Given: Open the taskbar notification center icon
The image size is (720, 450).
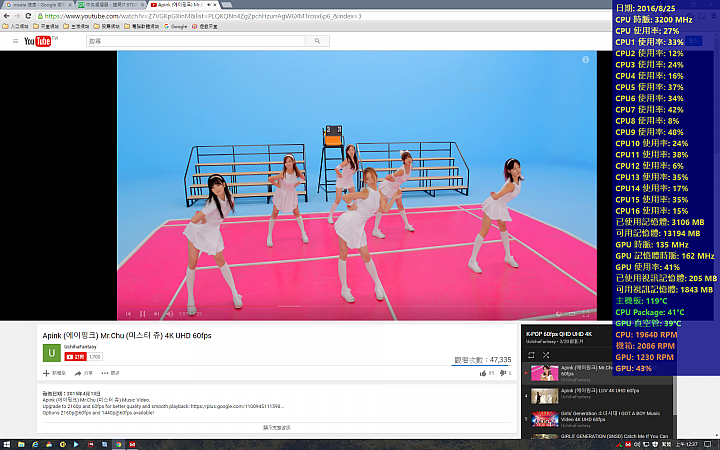Looking at the screenshot, I should [x=708, y=444].
